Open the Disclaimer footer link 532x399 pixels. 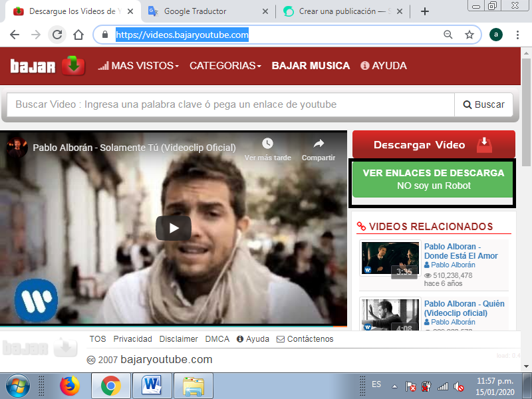coord(178,339)
